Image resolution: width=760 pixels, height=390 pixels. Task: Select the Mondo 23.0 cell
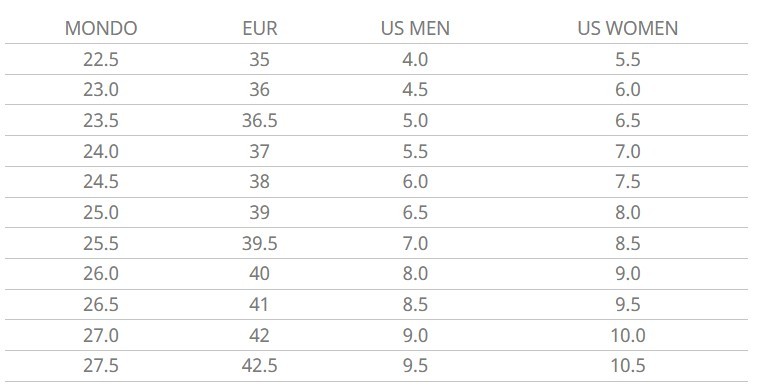pos(101,90)
